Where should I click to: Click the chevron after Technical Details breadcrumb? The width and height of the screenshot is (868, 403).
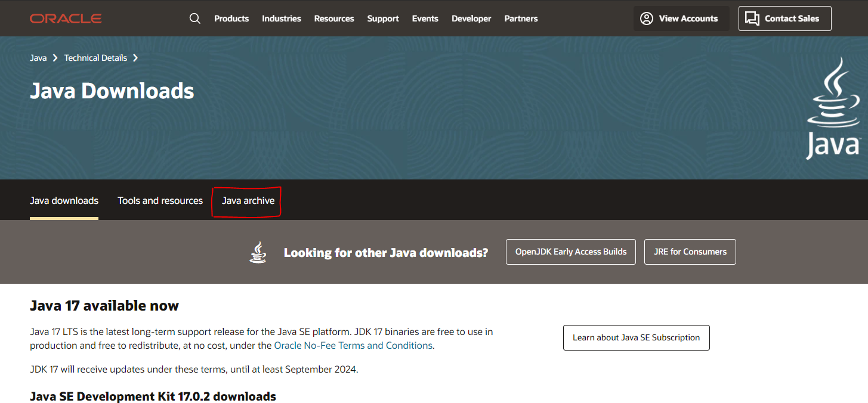[135, 58]
